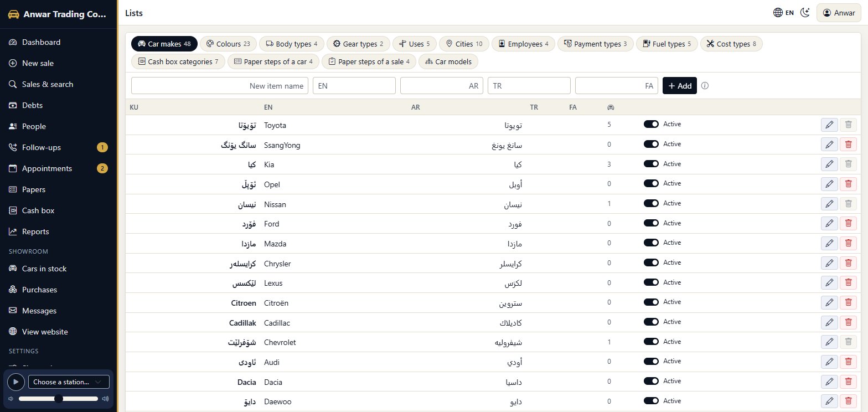Click the Add button
Image resolution: width=868 pixels, height=412 pixels.
tap(680, 86)
